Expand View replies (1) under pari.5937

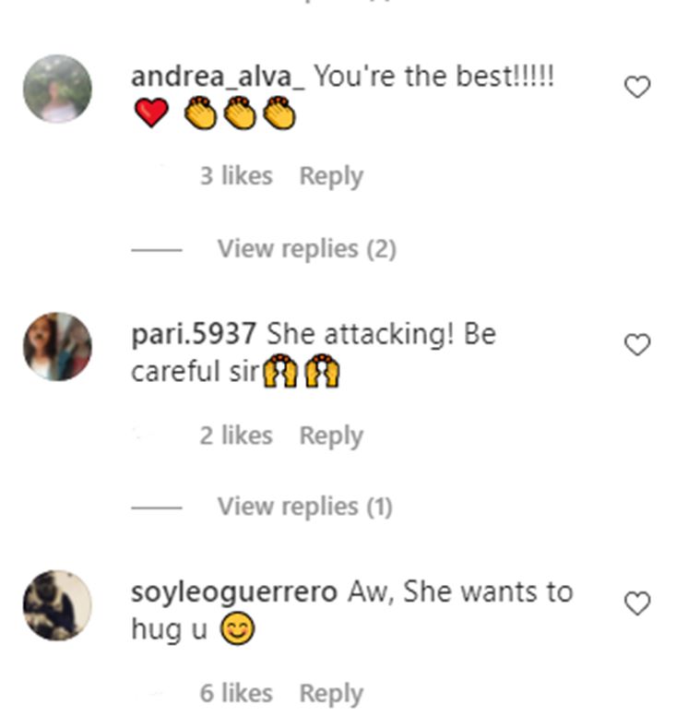[x=305, y=507]
